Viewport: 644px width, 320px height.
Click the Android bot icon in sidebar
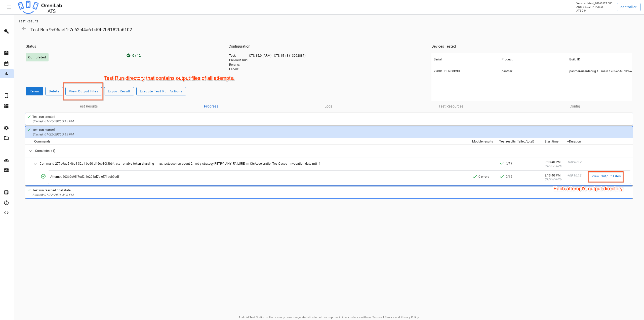pos(6,160)
